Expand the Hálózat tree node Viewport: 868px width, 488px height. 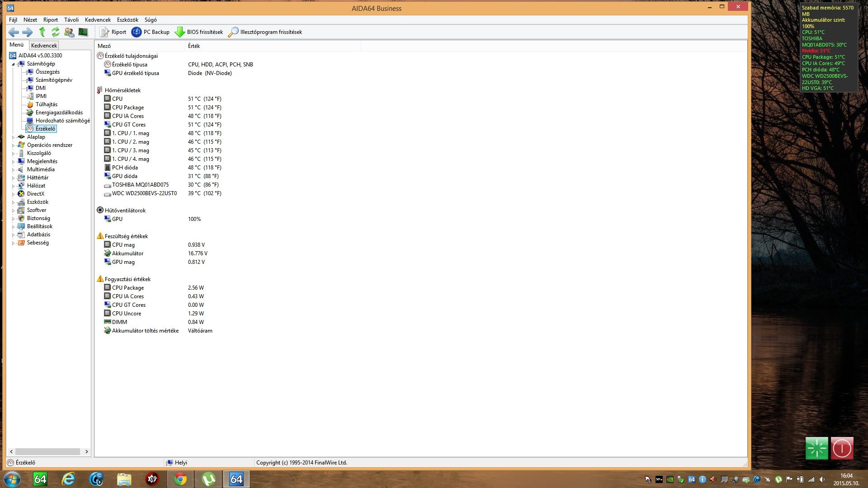point(13,186)
